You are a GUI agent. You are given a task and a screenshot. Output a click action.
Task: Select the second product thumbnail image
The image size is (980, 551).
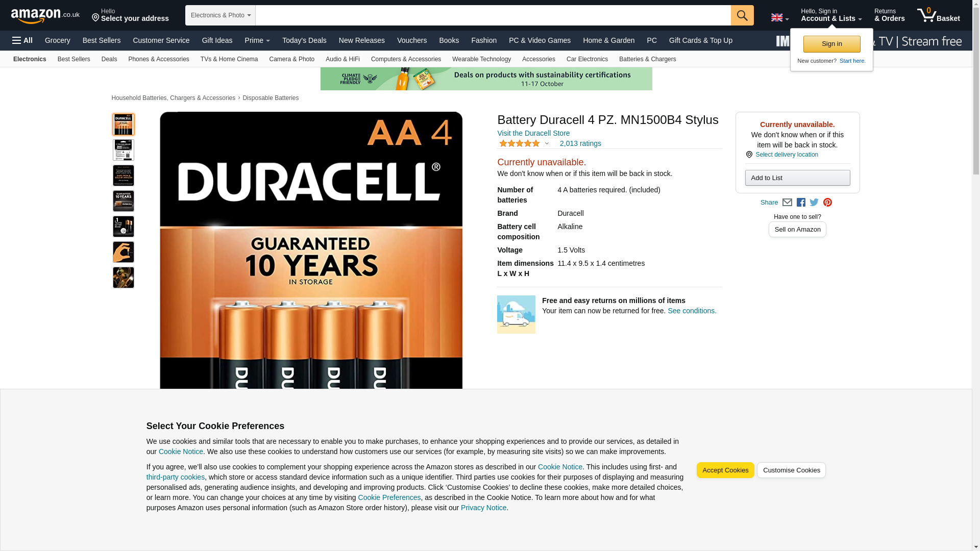point(124,150)
